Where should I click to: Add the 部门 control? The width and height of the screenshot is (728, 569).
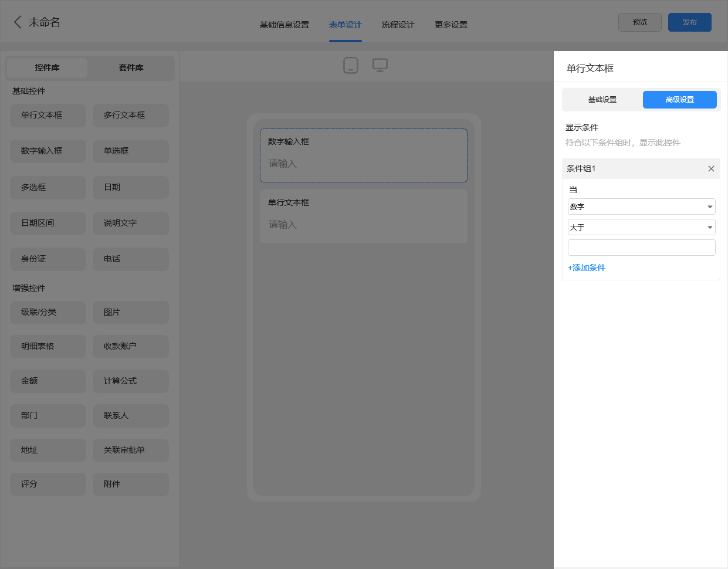(48, 416)
